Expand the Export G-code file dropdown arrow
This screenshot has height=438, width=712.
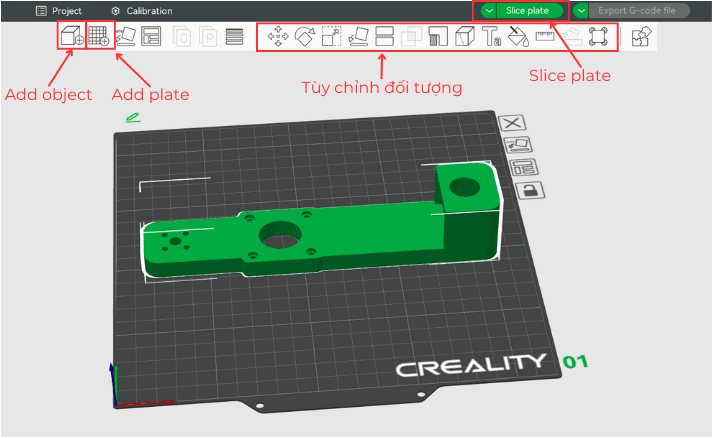(581, 10)
